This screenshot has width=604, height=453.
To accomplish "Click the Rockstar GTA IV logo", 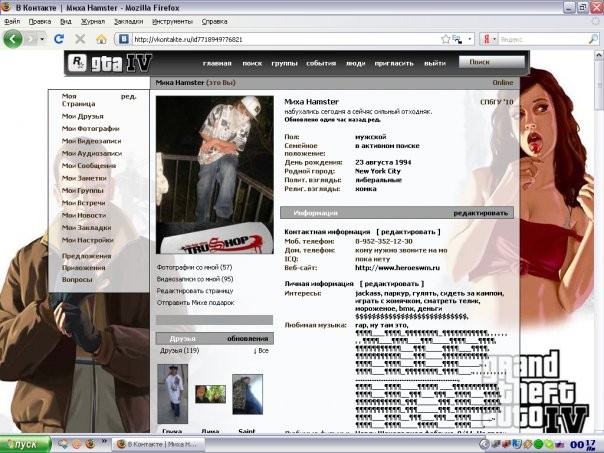I will pyautogui.click(x=110, y=63).
